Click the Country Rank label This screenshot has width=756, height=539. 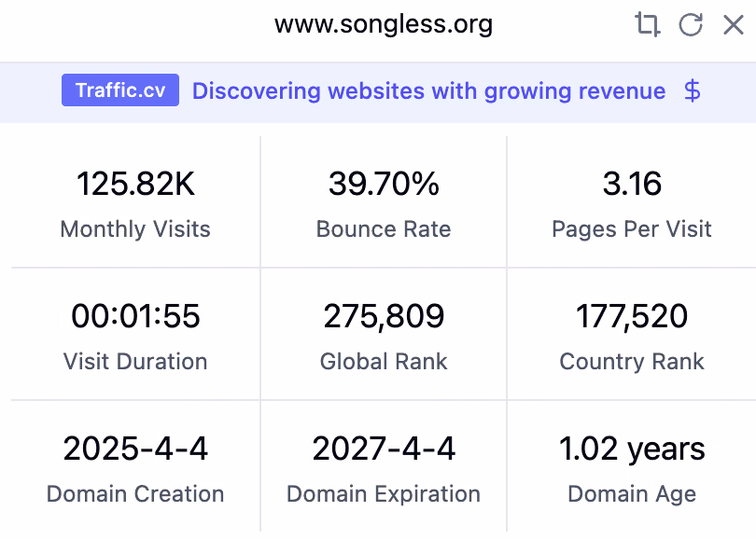click(632, 361)
